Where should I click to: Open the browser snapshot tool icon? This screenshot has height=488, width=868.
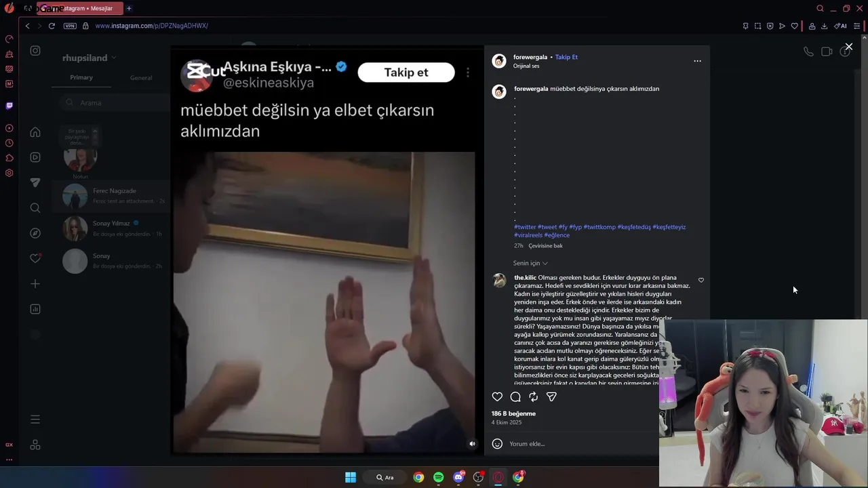(x=757, y=26)
